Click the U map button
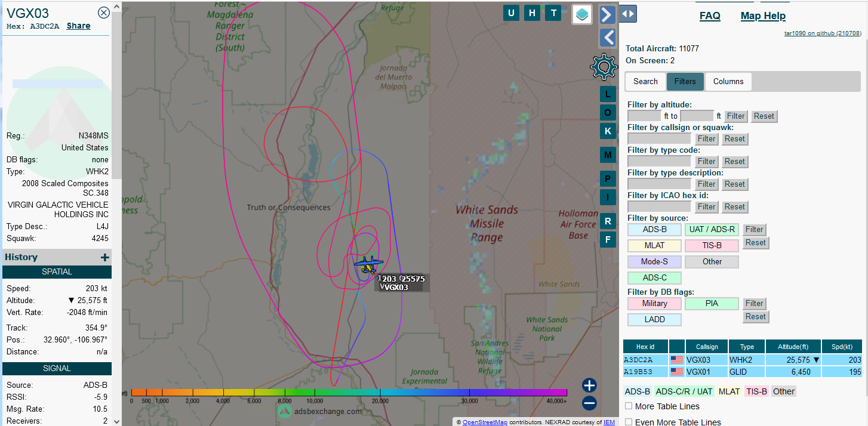 tap(511, 13)
